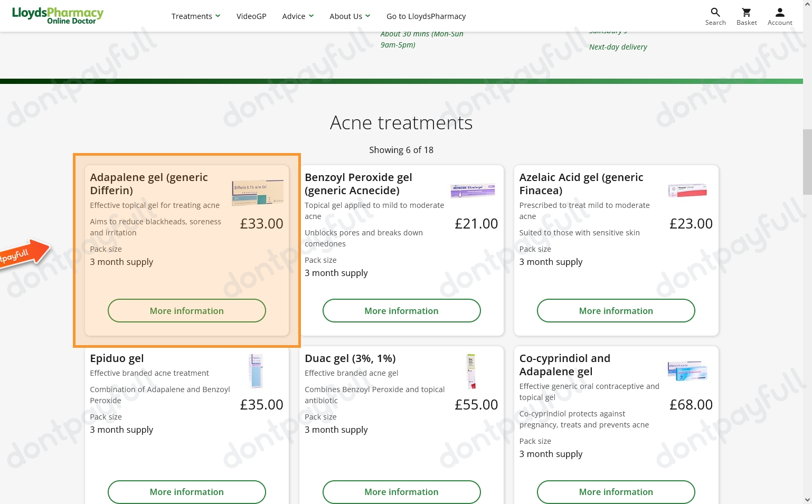Follow the Go to LloydsPharmacy link
Viewport: 812px width, 504px height.
tap(426, 16)
